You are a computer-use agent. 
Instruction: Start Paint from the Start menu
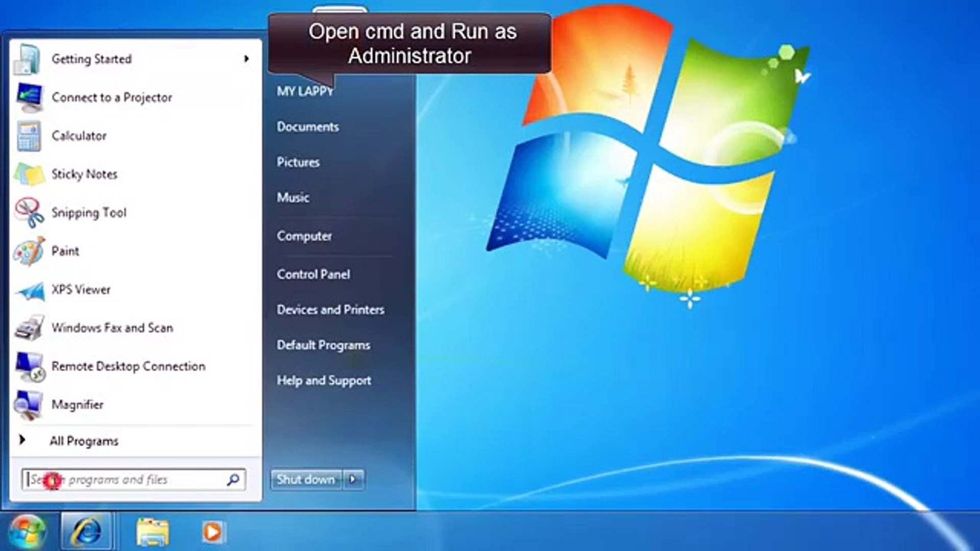click(65, 251)
